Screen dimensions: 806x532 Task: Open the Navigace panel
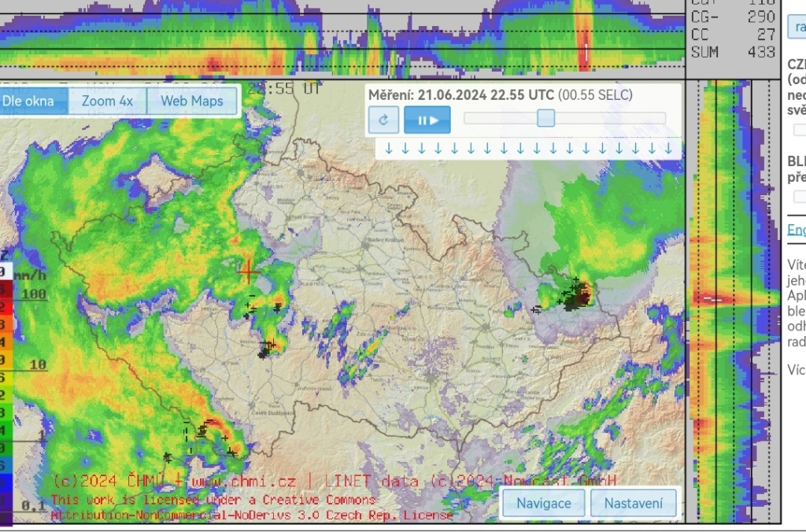(545, 502)
